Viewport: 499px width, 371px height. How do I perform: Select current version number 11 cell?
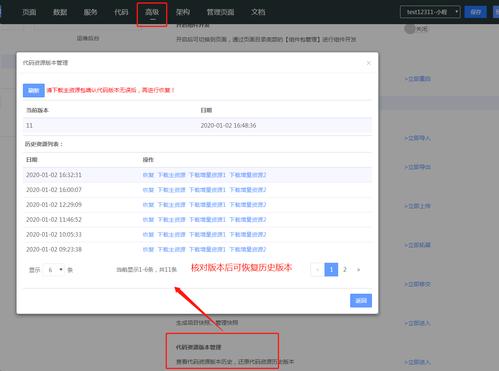(29, 126)
